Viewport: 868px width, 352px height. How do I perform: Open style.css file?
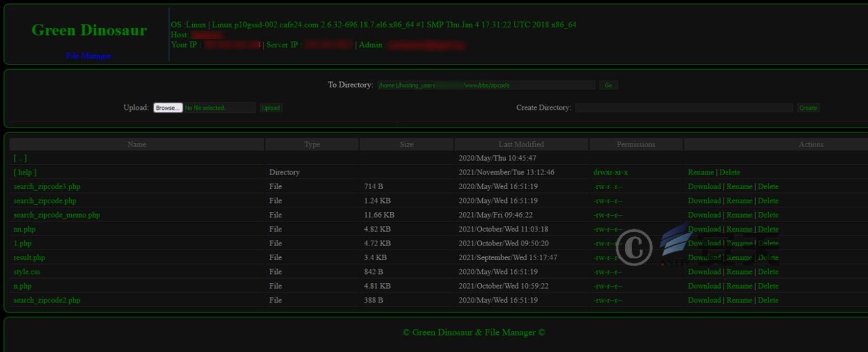click(27, 272)
